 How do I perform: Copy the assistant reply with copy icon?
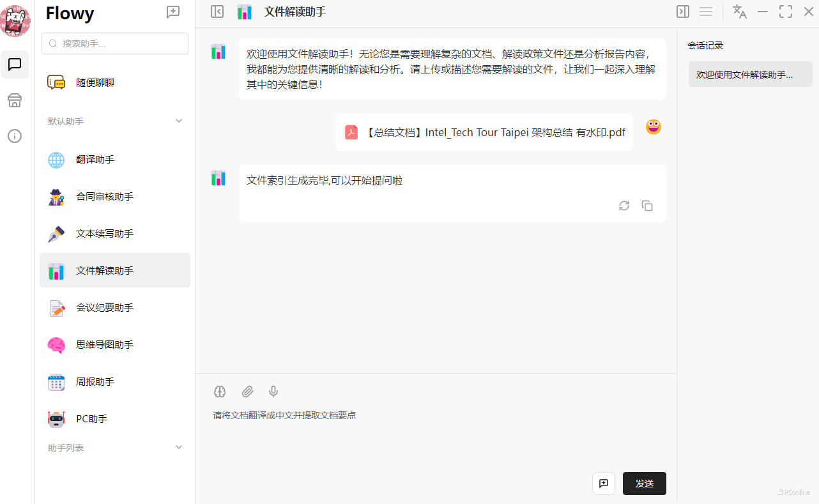tap(647, 206)
